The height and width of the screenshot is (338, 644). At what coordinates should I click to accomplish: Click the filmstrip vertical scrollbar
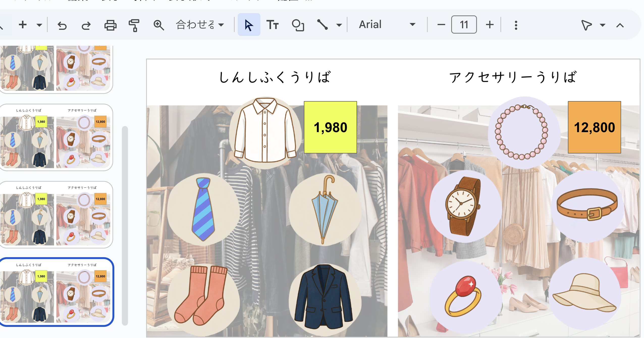[125, 226]
